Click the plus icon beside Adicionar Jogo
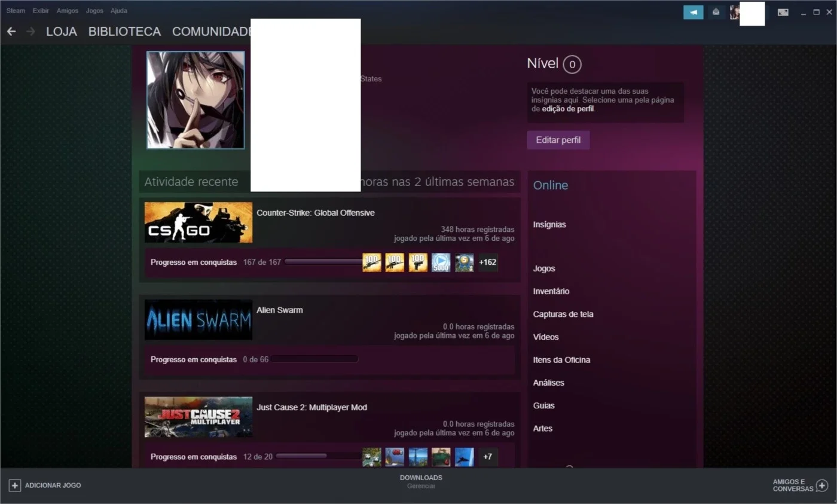This screenshot has width=837, height=504. pos(15,485)
